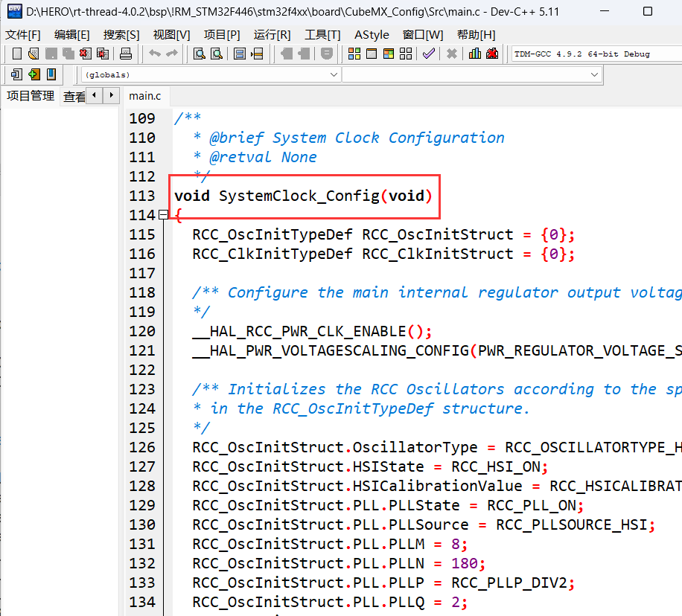Click the New project icon in second toolbar
The width and height of the screenshot is (682, 616).
pos(16,75)
